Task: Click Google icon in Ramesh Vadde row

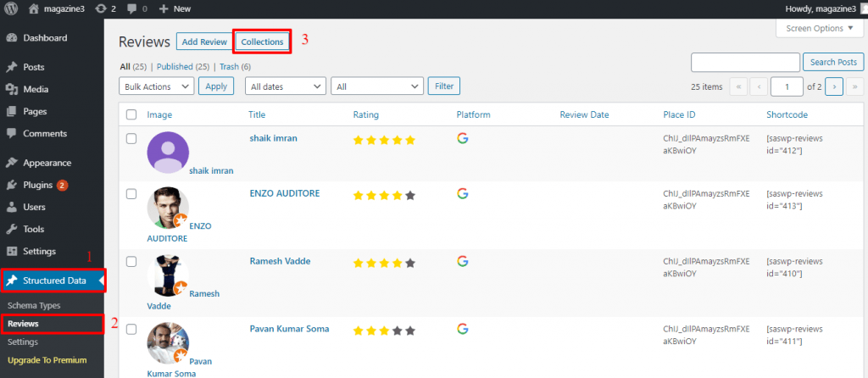Action: (463, 261)
